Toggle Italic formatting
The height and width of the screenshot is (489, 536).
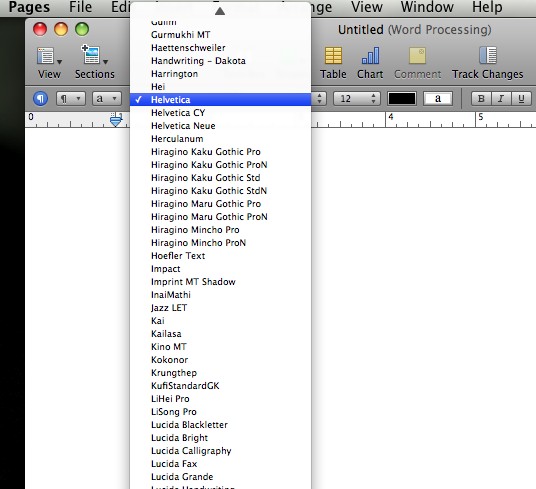point(501,99)
